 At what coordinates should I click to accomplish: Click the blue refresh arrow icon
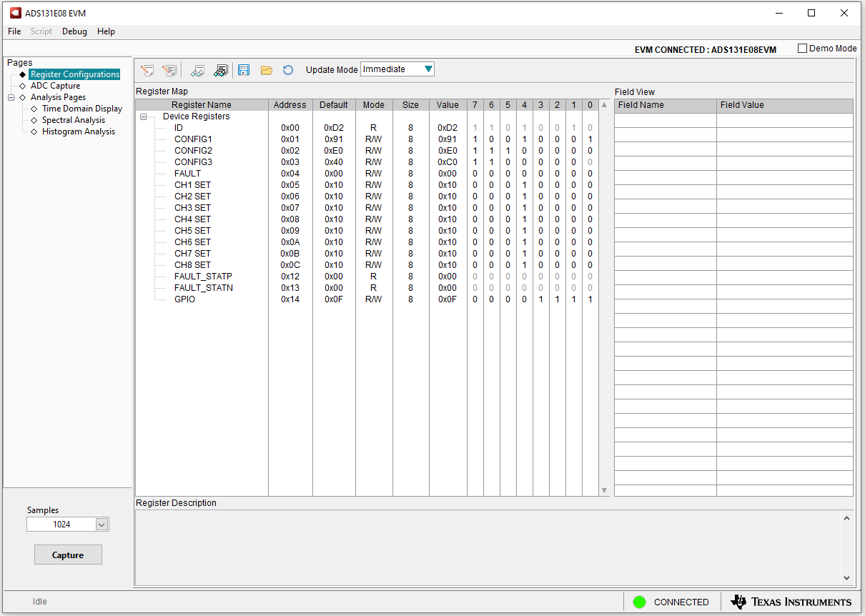(x=288, y=70)
